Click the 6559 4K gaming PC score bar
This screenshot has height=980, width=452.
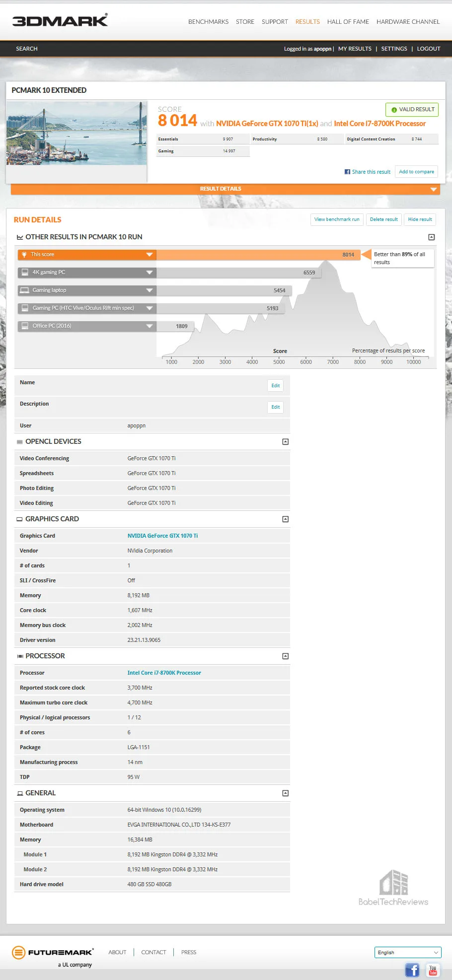coord(239,273)
